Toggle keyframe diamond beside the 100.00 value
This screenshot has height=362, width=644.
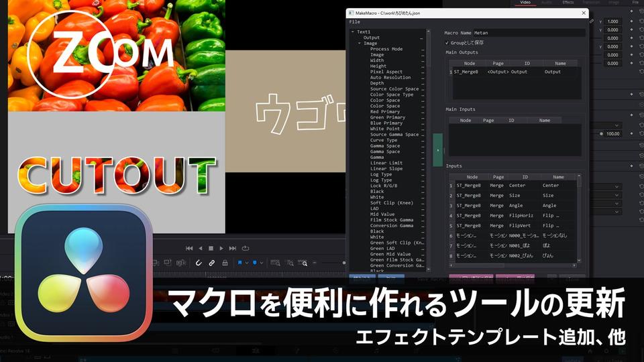(x=631, y=134)
